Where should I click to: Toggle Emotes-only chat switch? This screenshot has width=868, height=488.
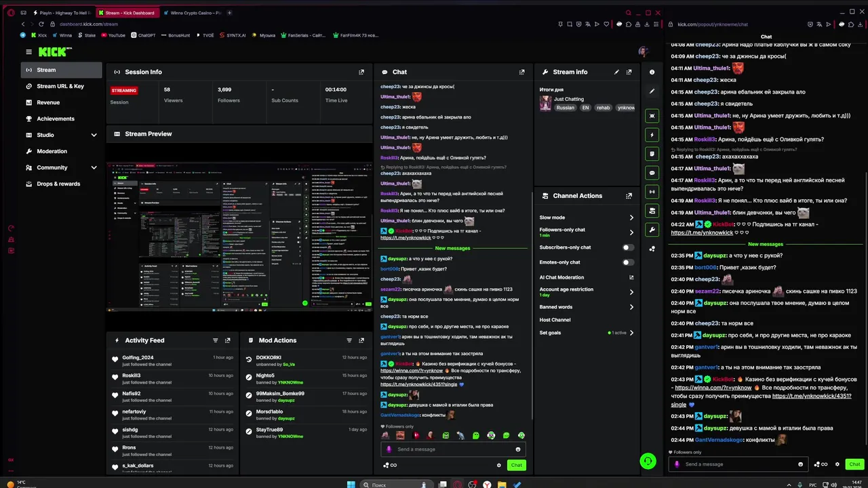629,262
